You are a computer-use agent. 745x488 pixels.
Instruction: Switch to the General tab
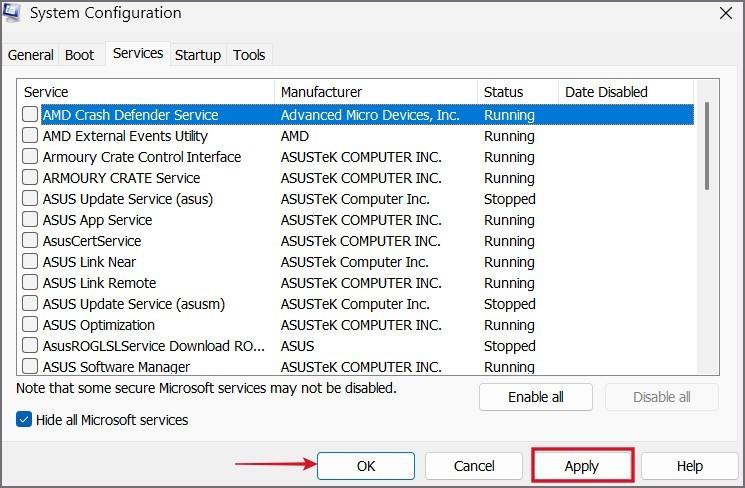coord(30,55)
